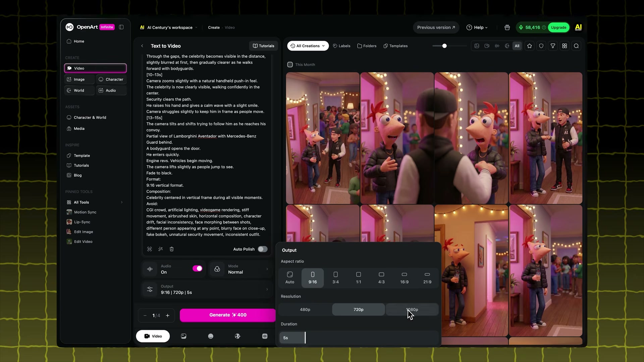Select the 16:9 aspect ratio
644x362 pixels.
click(x=404, y=278)
